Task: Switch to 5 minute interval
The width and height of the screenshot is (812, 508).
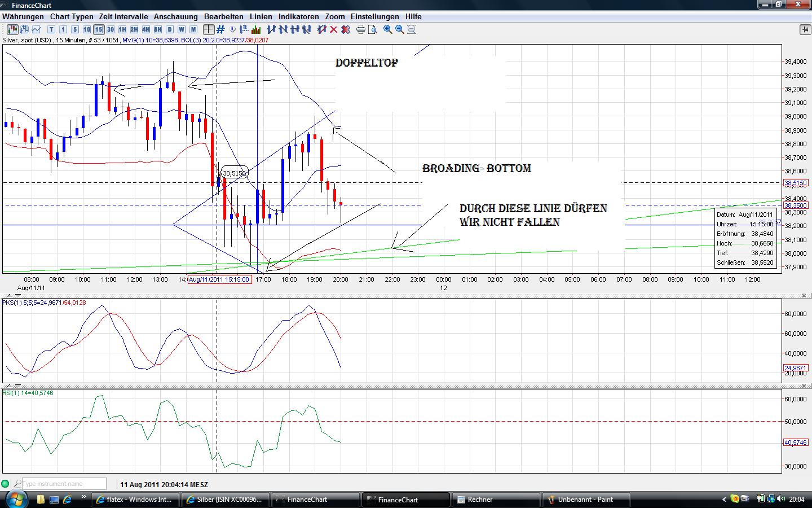Action: 75,29
